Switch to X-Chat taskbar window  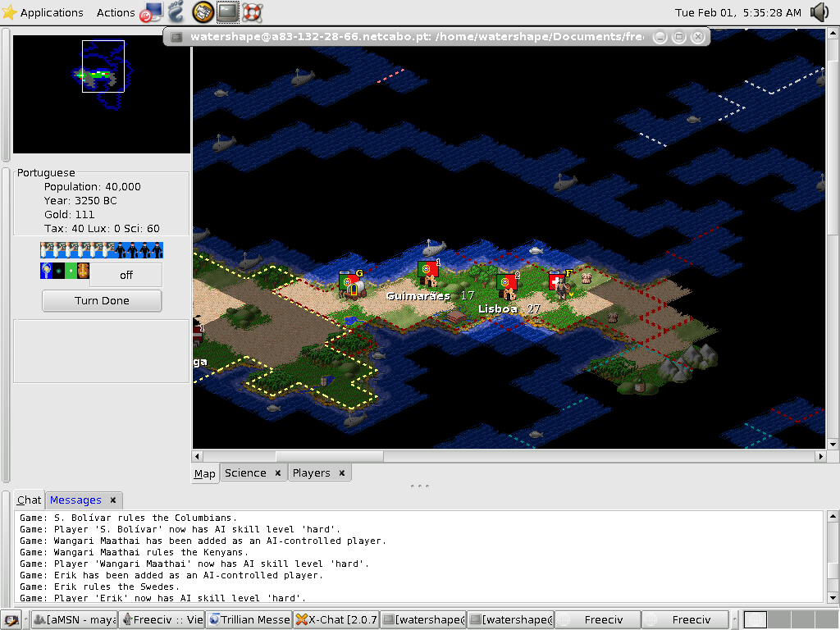coord(336,620)
